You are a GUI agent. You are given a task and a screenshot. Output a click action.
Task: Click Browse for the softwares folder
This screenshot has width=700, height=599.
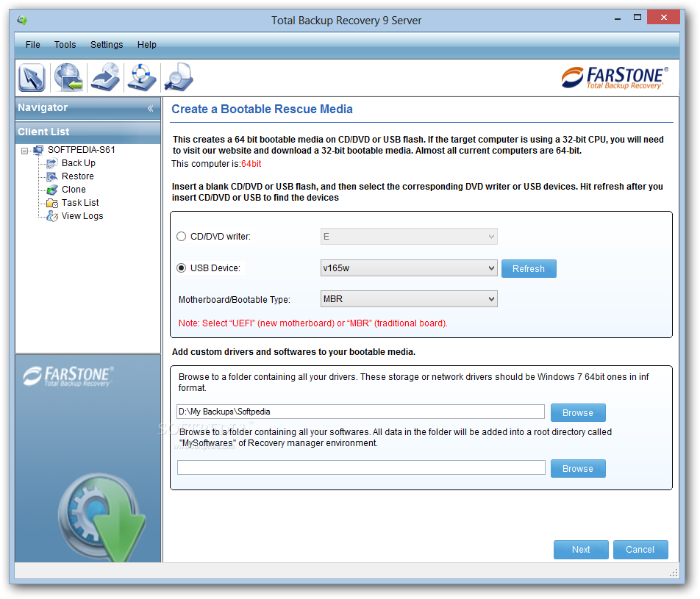tap(578, 469)
